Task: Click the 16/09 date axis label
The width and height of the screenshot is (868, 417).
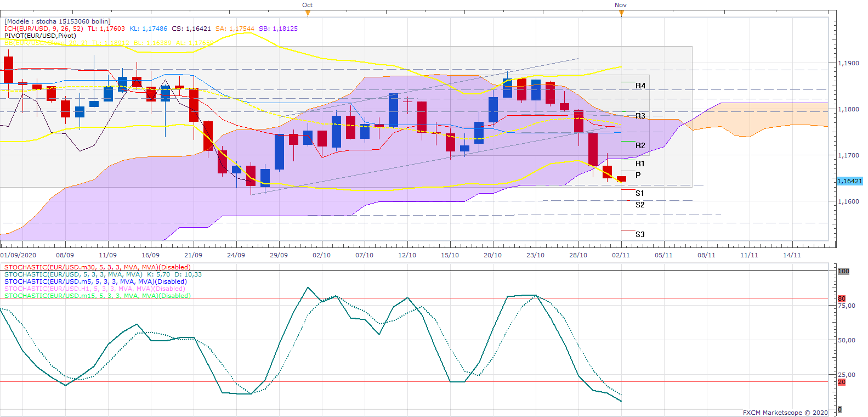Action: (x=151, y=255)
